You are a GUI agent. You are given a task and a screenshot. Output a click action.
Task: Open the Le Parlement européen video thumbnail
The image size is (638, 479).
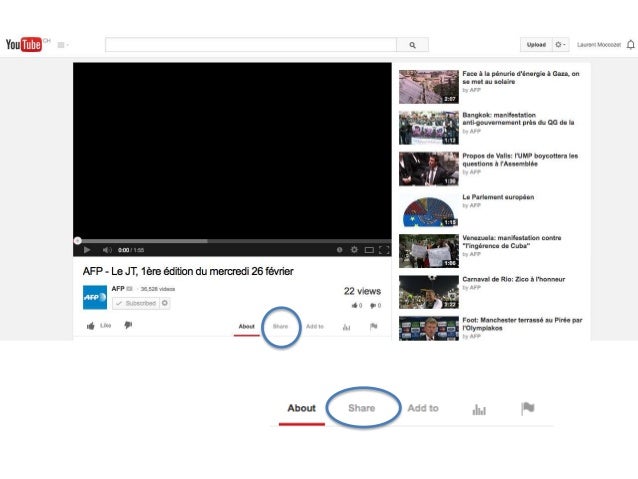428,210
